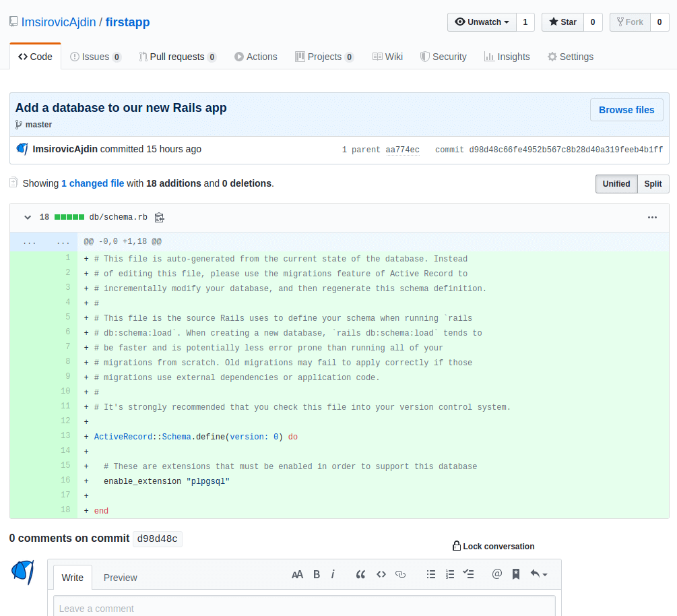This screenshot has height=616, width=677.
Task: Add a bulleted list to comment
Action: [x=431, y=574]
